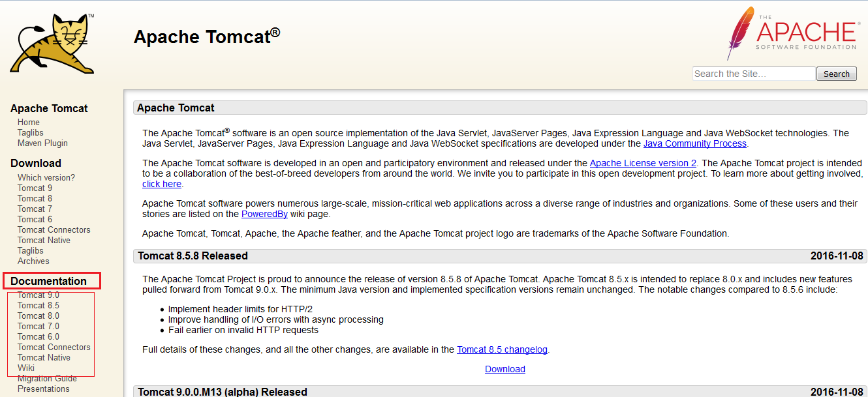Screen dimensions: 868x397
Task: Click Download link under 8.5.8 release
Action: 504,369
